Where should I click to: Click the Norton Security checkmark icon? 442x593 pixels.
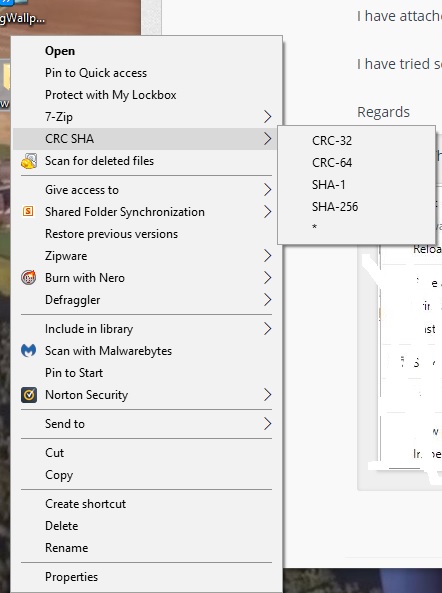[x=29, y=395]
